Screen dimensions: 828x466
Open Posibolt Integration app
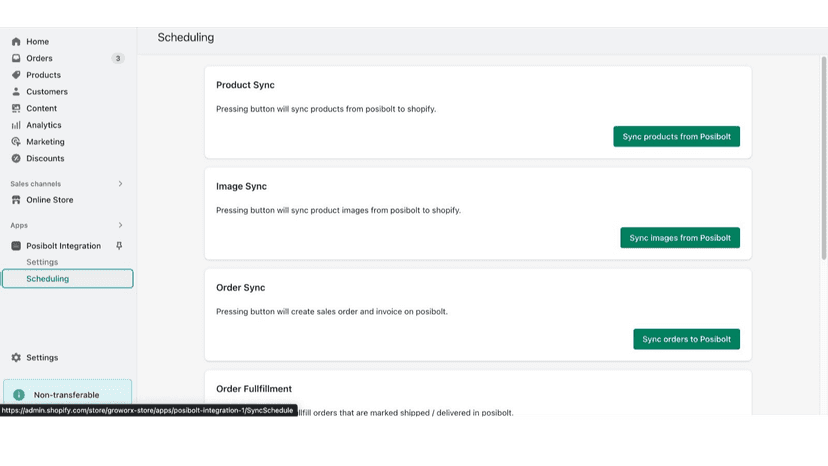(x=63, y=246)
